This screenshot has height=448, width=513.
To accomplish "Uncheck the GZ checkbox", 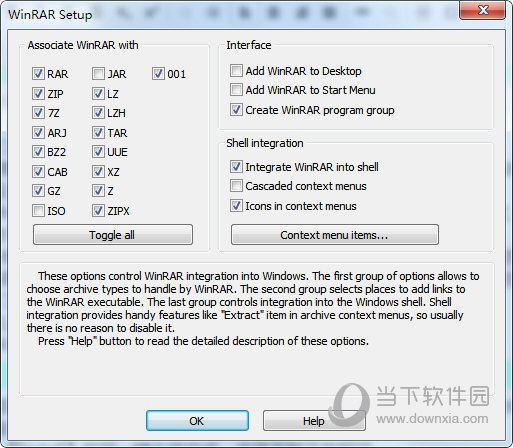I will tap(38, 191).
